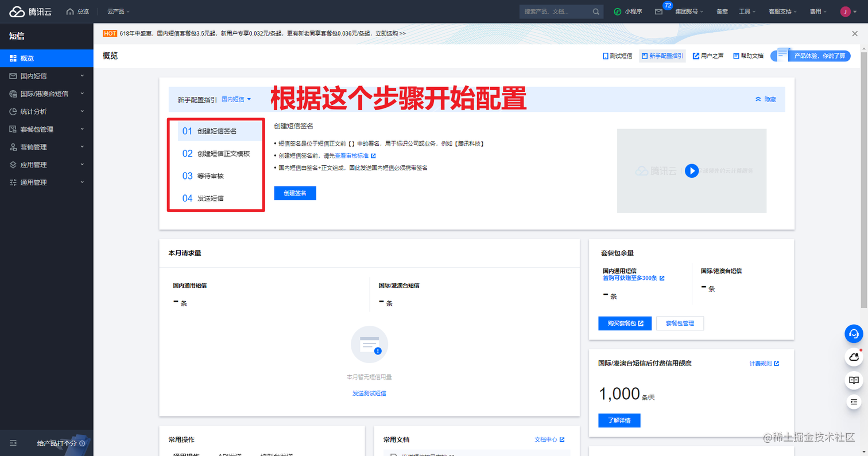The image size is (868, 456).
Task: Select the 概览 overview icon in sidebar
Action: click(x=13, y=58)
